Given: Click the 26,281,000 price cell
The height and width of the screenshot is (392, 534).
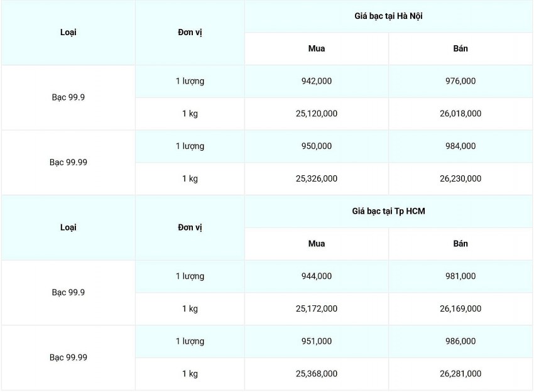Looking at the screenshot, I should [x=460, y=374].
